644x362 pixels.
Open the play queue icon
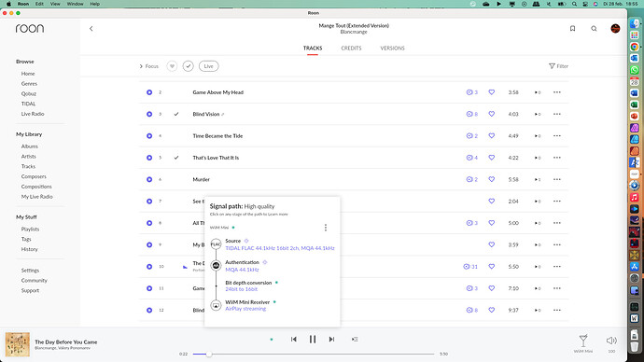click(355, 339)
